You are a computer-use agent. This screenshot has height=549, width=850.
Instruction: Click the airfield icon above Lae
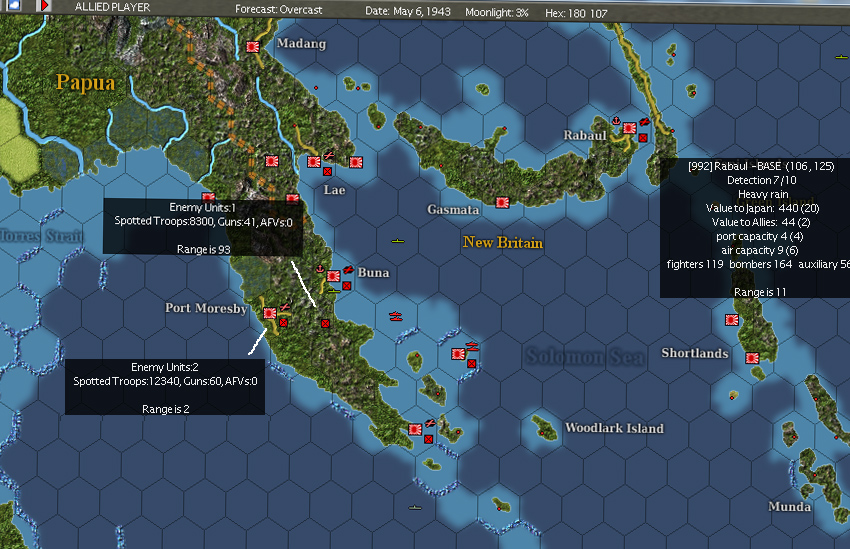[x=329, y=156]
